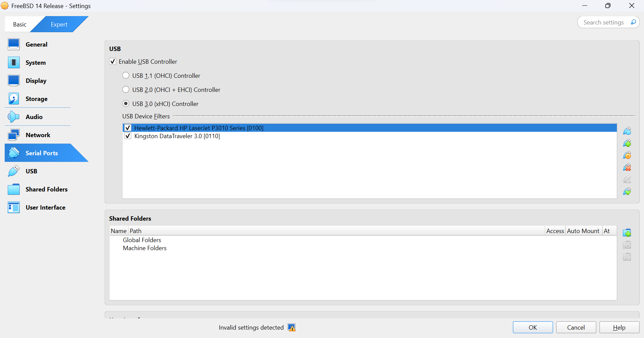
Task: Open the Network settings section
Action: coord(38,135)
